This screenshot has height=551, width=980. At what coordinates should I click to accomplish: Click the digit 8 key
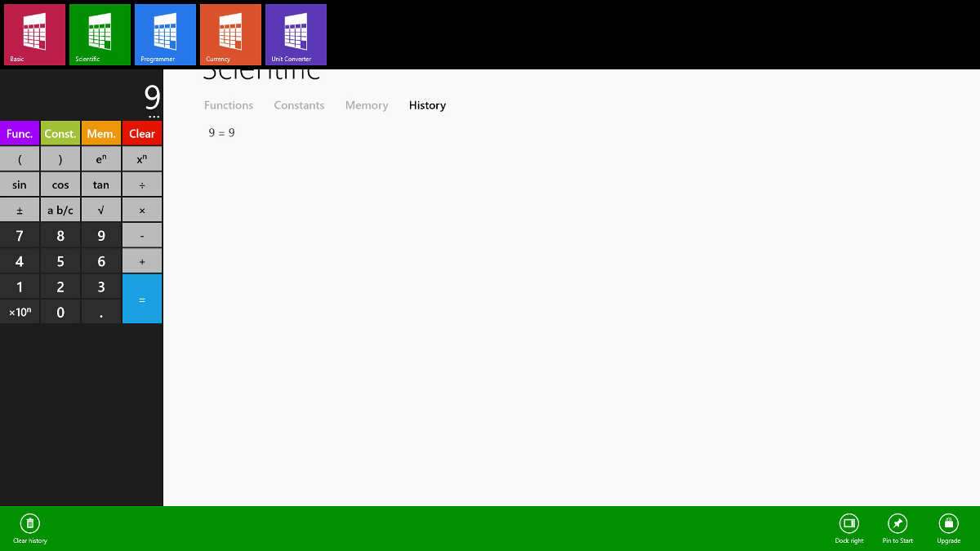(60, 235)
